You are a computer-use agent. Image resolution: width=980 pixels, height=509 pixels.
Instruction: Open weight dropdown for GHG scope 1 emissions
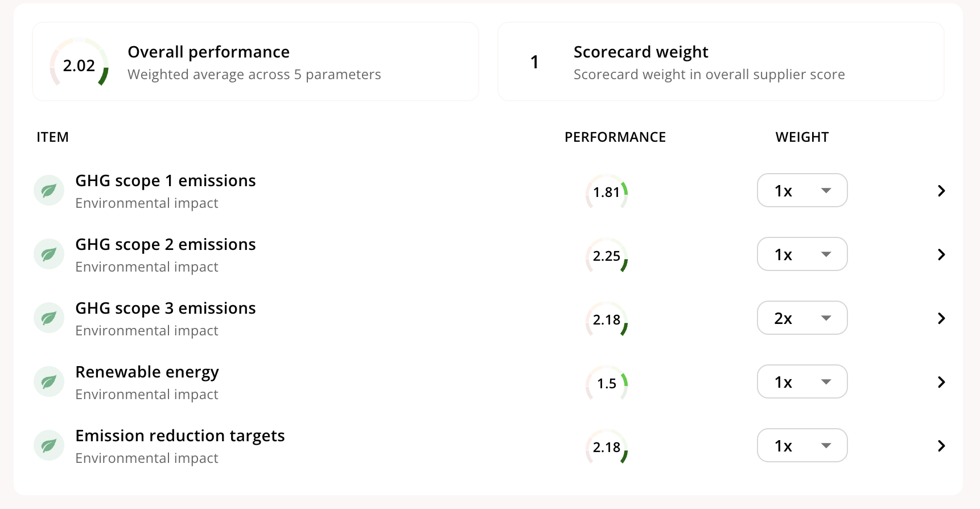pyautogui.click(x=802, y=190)
